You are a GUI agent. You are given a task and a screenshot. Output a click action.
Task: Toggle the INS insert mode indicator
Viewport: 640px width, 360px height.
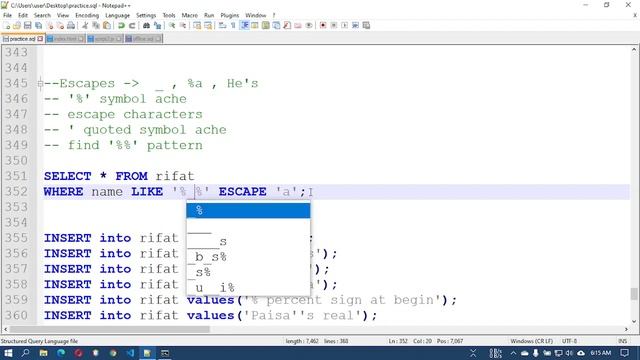pyautogui.click(x=622, y=341)
